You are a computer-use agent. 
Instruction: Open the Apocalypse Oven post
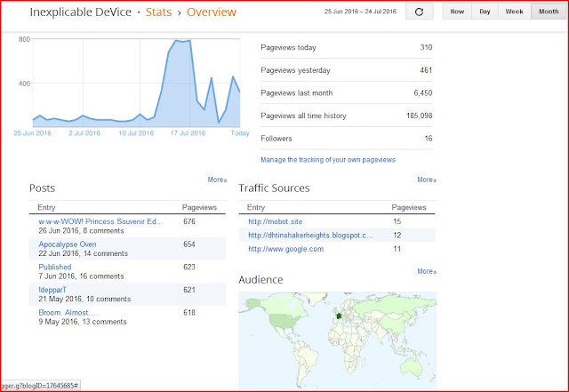click(68, 244)
